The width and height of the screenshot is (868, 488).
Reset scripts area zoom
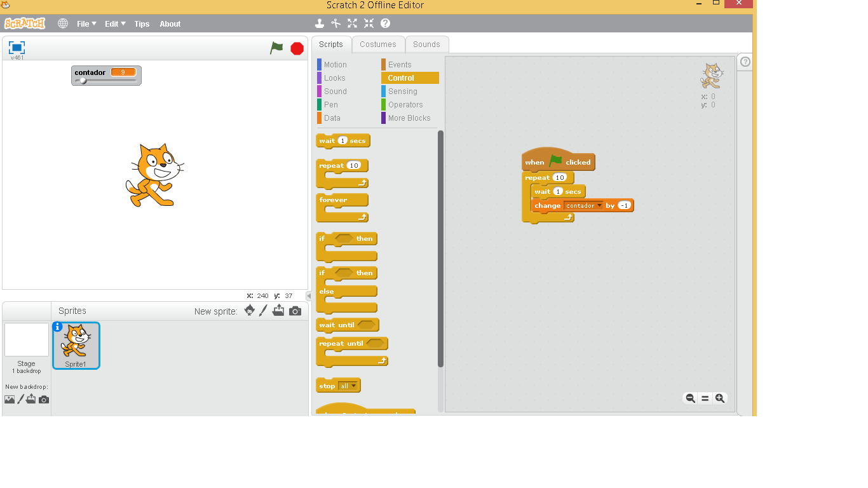click(x=705, y=398)
